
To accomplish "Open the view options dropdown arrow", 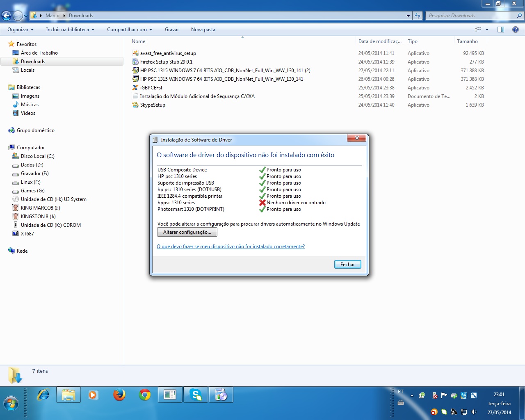I will coord(487,30).
